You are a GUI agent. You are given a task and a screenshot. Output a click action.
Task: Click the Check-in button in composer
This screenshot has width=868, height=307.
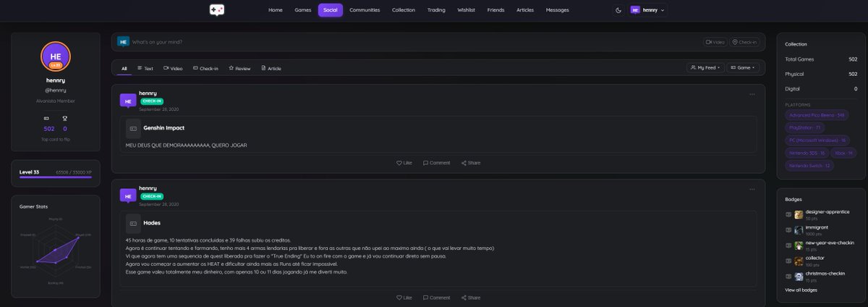744,42
